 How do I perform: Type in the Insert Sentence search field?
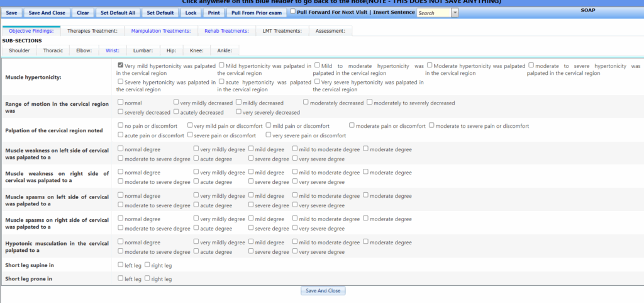click(x=434, y=13)
